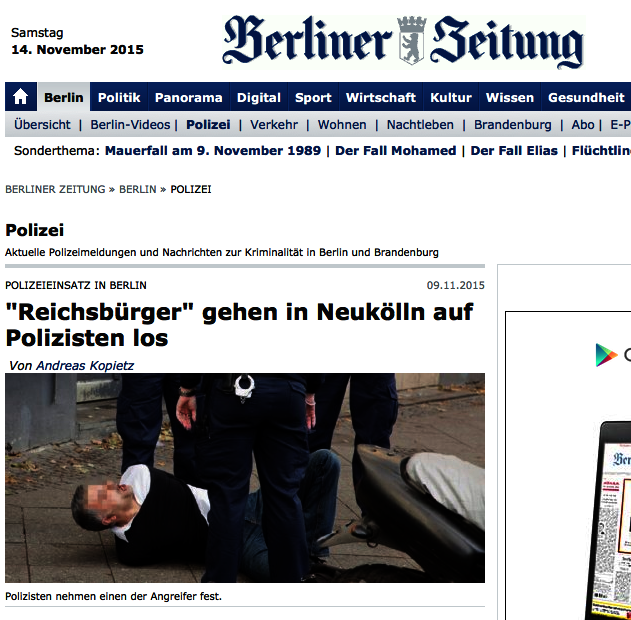This screenshot has height=620, width=631.
Task: Open the Berlin-Videos submenu link
Action: coord(130,125)
